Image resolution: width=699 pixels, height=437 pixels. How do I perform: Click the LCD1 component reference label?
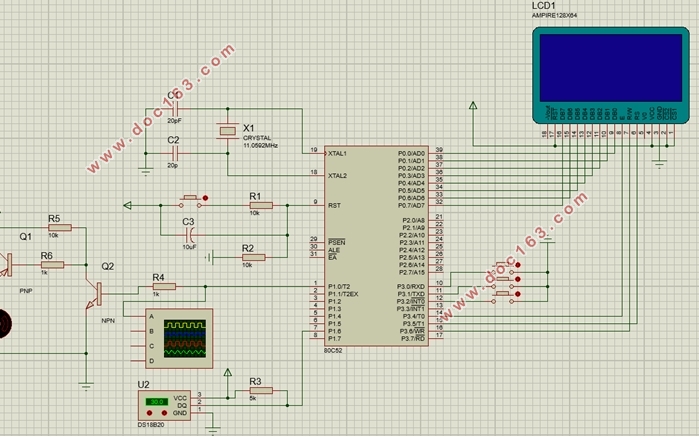[x=543, y=6]
